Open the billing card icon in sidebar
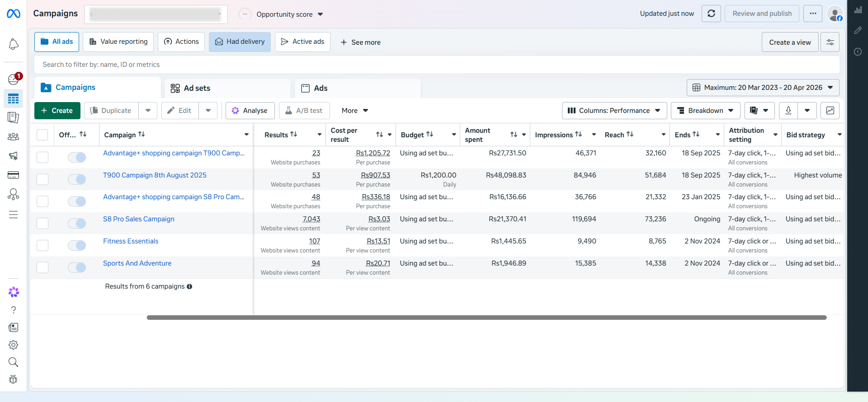This screenshot has height=402, width=868. point(14,175)
